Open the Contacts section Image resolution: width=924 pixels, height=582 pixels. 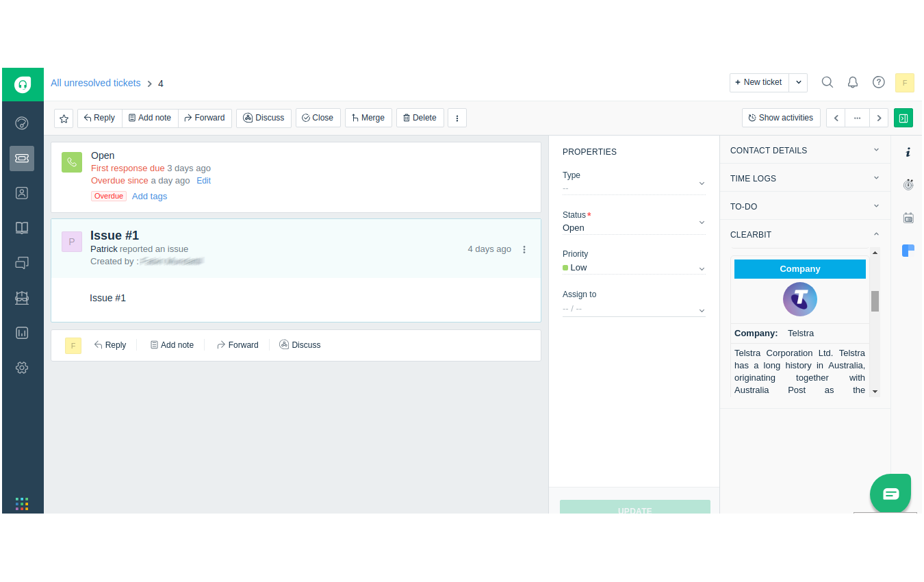coord(22,192)
